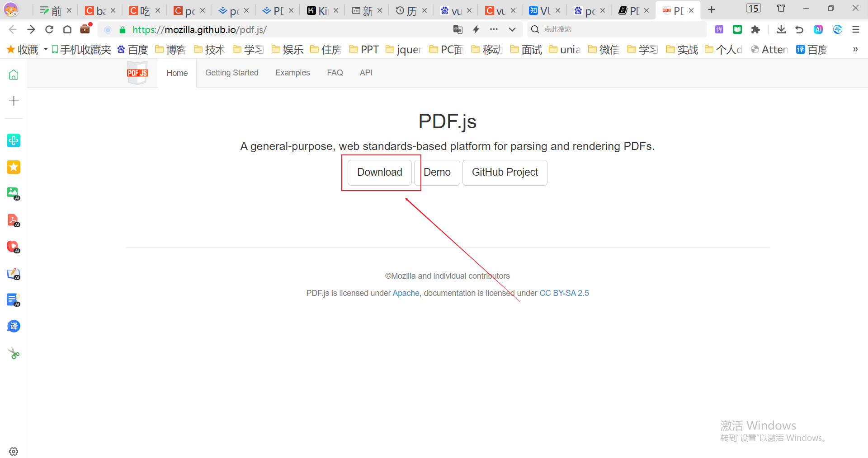Click the sidebar home icon
868x458 pixels.
(x=14, y=75)
